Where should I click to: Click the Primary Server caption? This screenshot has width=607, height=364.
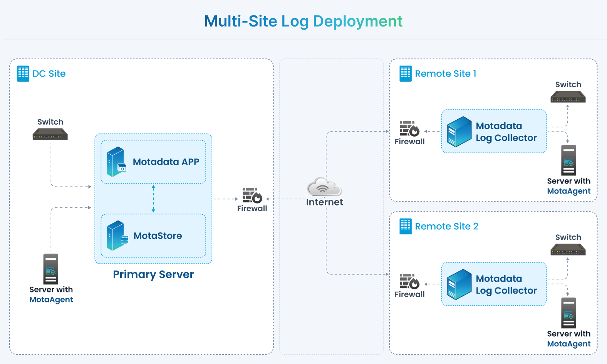click(x=153, y=274)
